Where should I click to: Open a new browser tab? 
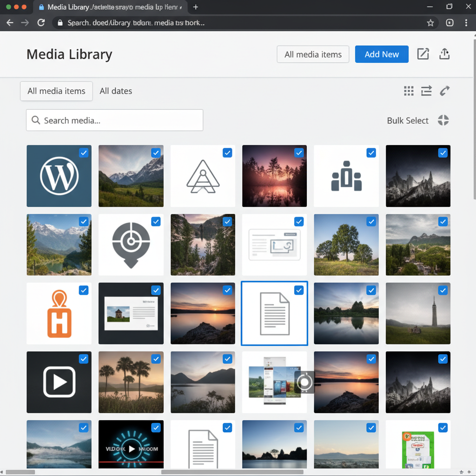pyautogui.click(x=196, y=7)
